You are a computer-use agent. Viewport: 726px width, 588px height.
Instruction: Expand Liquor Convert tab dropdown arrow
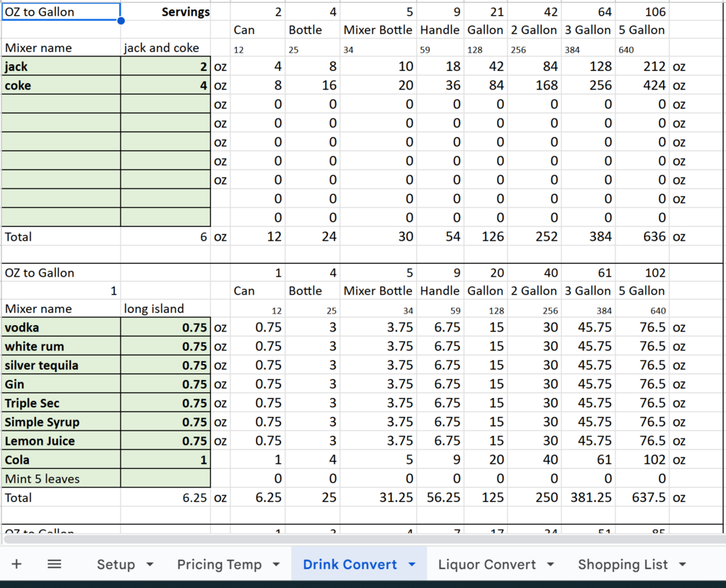tap(550, 564)
